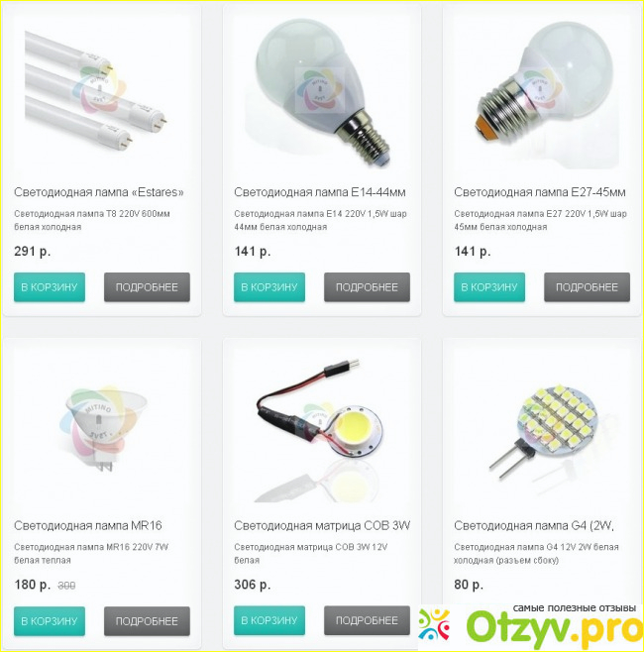This screenshot has height=652, width=644.
Task: Follow the 'Светодиодная матрица COB 3W' title link
Action: pyautogui.click(x=322, y=525)
